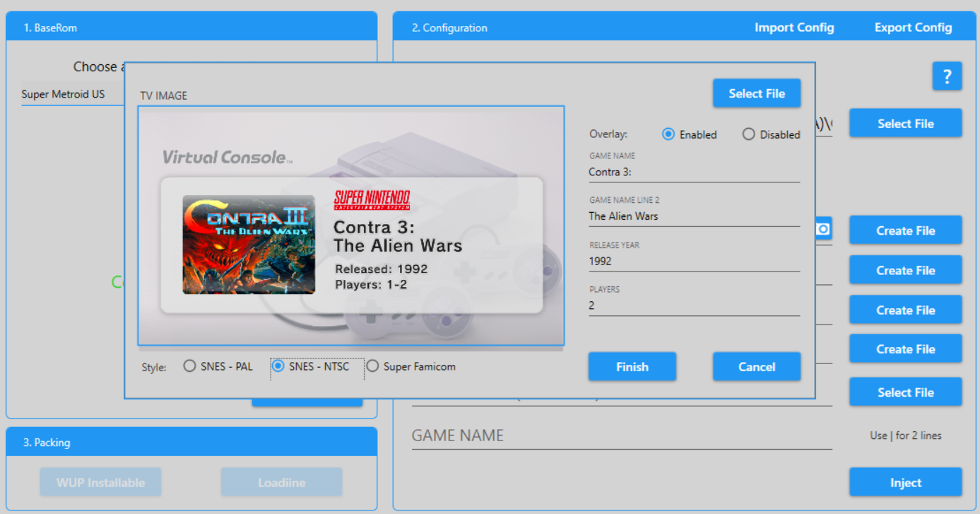The image size is (980, 514).
Task: Enable the Overlay radio button
Action: tap(668, 134)
